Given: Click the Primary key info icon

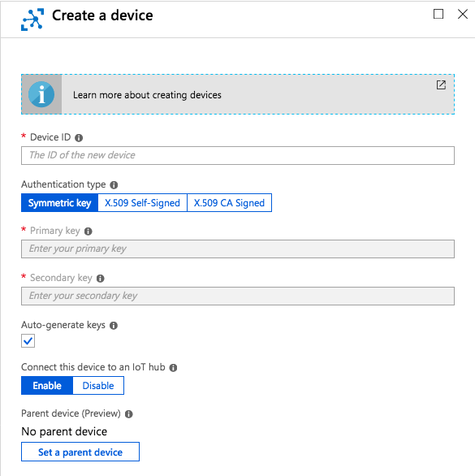Looking at the screenshot, I should click(x=88, y=232).
